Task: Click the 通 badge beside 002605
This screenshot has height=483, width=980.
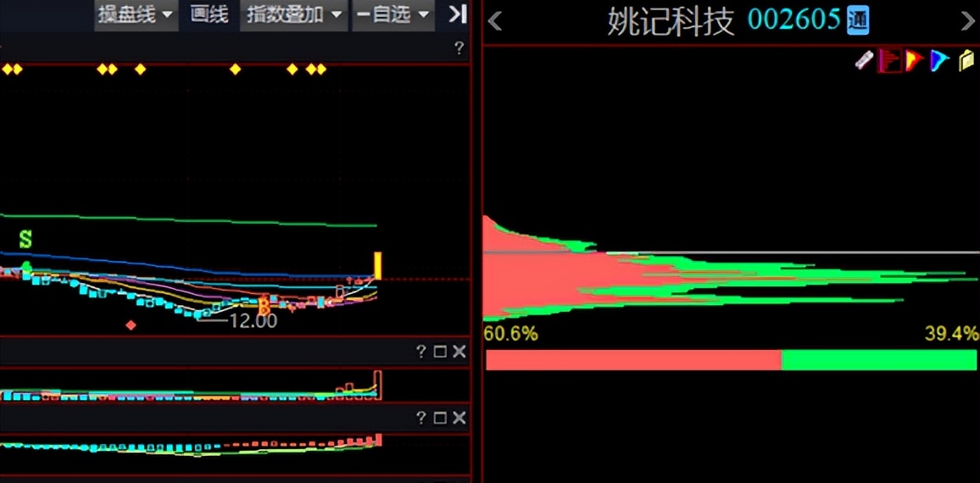Action: tap(858, 20)
